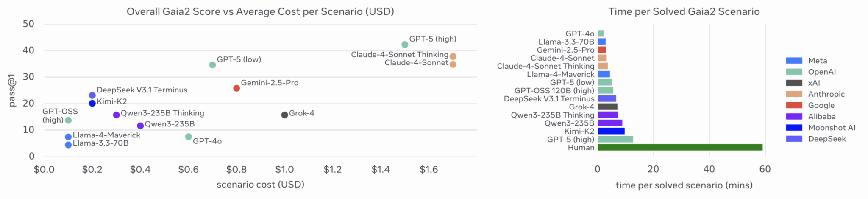Select the GPT-4o point in scatter plot
The image size is (868, 199).
[x=189, y=137]
